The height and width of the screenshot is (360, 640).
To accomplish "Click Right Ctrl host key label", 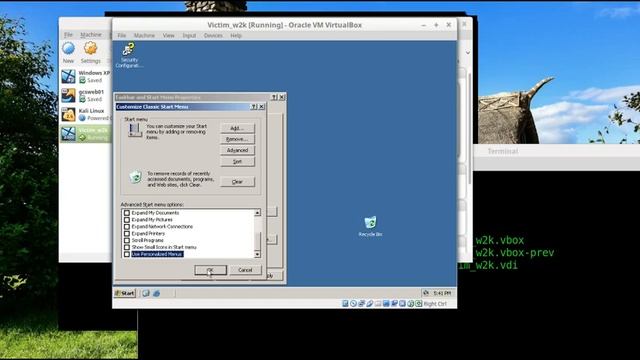I will (435, 304).
